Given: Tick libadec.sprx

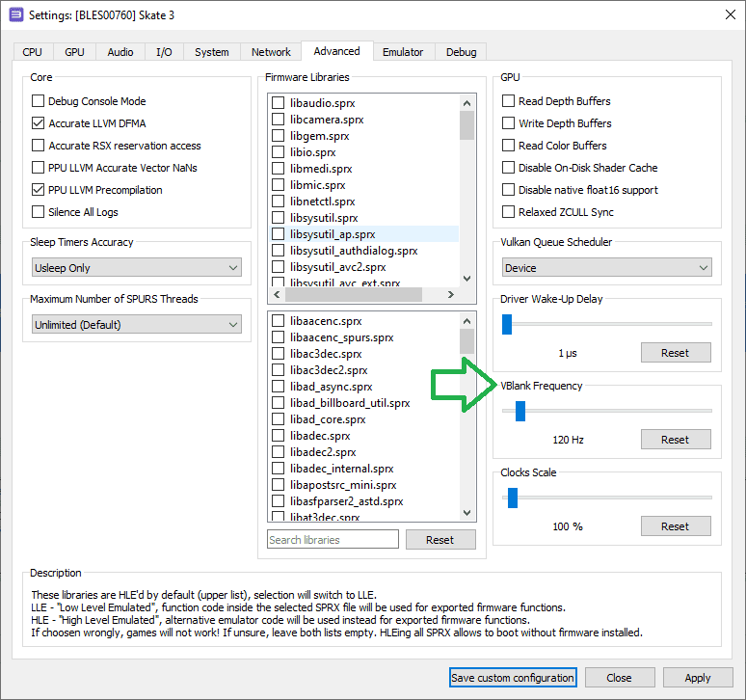Looking at the screenshot, I should (x=278, y=436).
